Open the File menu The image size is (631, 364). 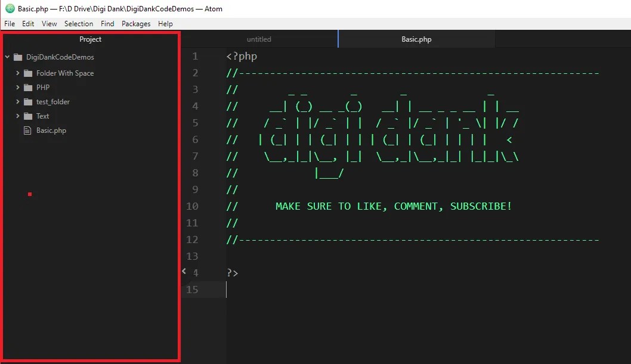[x=10, y=24]
